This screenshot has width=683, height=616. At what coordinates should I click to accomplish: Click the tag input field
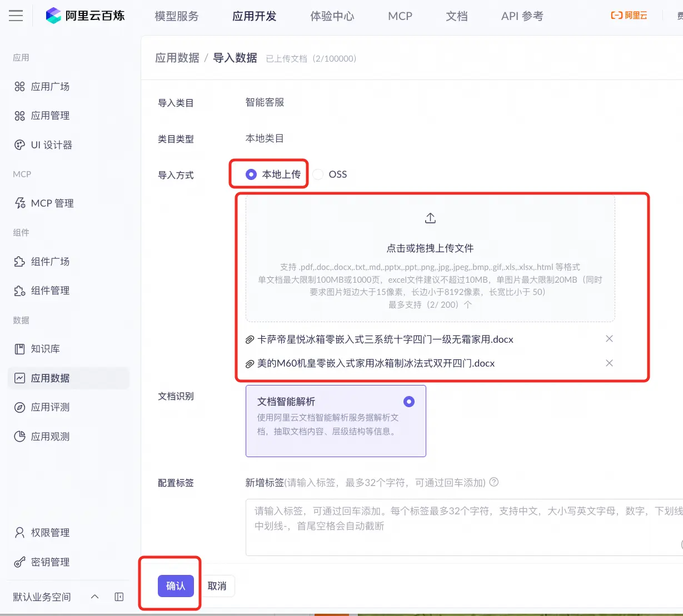[x=464, y=527]
